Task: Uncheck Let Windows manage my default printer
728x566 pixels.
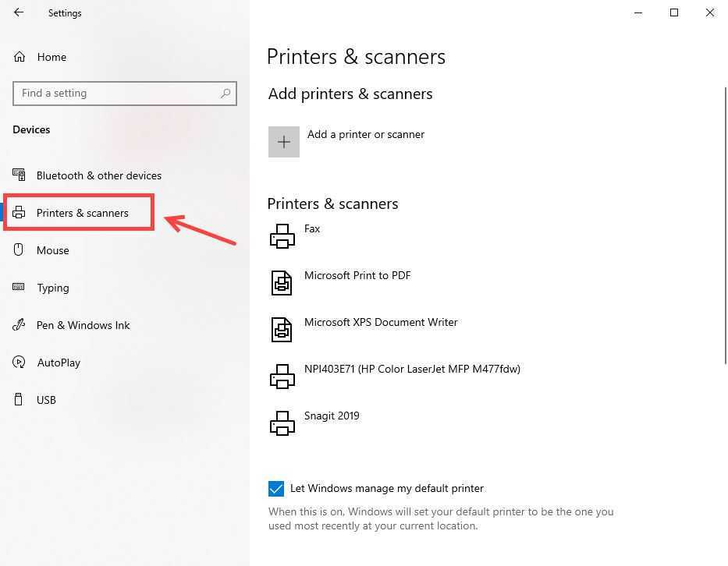Action: (x=276, y=489)
